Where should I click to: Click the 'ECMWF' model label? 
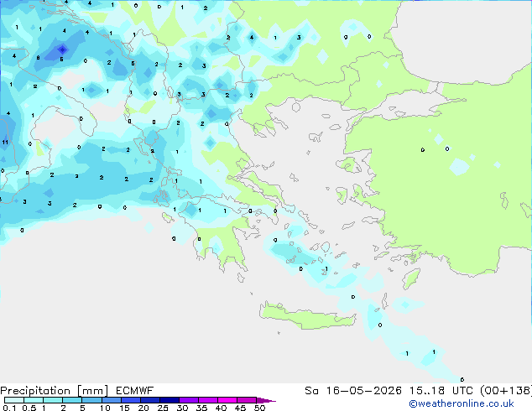coord(135,391)
